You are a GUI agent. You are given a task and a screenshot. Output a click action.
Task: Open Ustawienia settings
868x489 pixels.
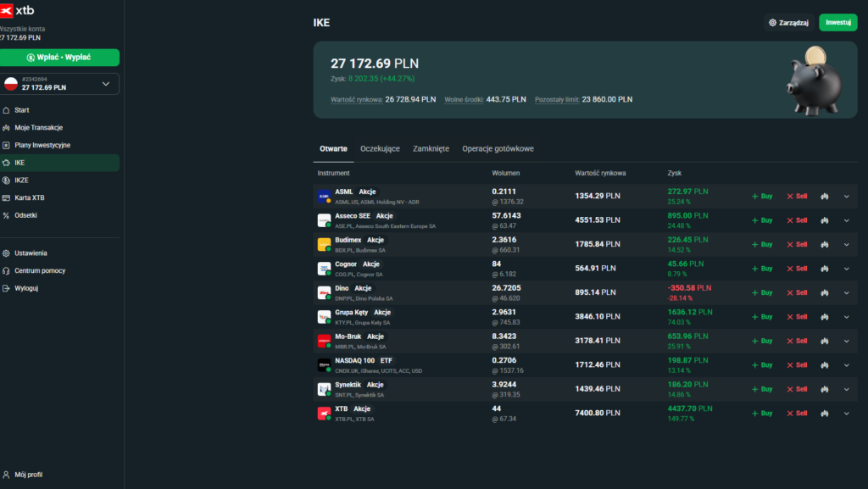59,253
